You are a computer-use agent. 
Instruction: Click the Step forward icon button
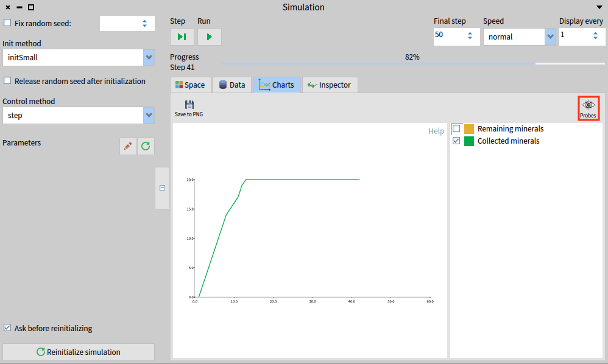coord(182,37)
